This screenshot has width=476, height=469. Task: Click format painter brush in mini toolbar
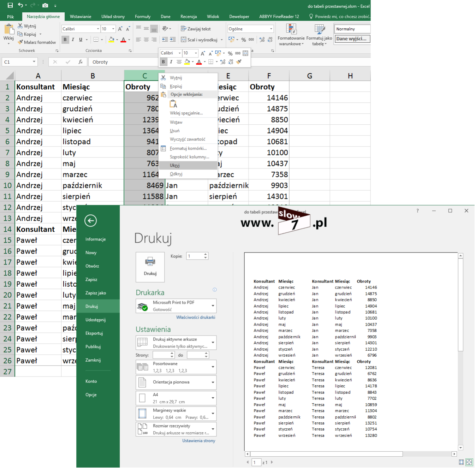point(239,62)
